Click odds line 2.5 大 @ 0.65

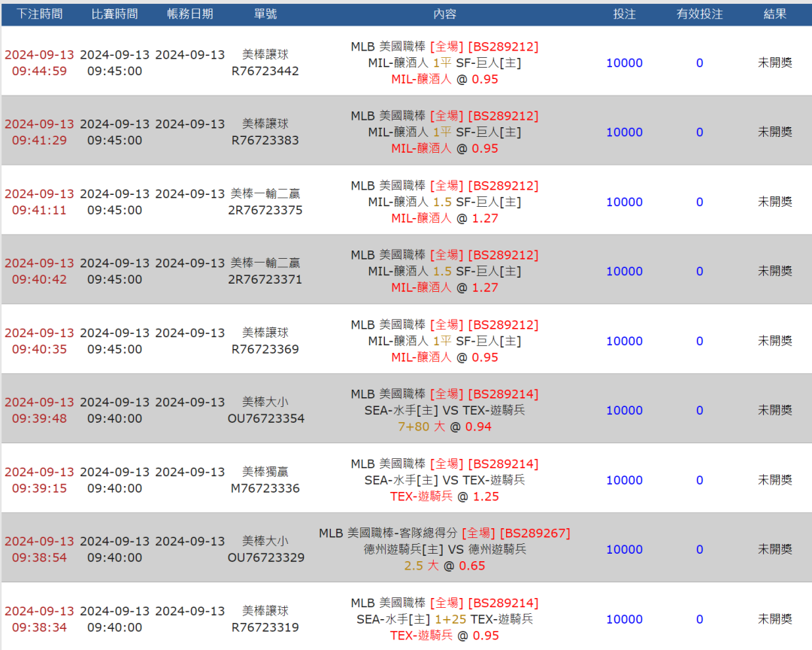tap(444, 566)
